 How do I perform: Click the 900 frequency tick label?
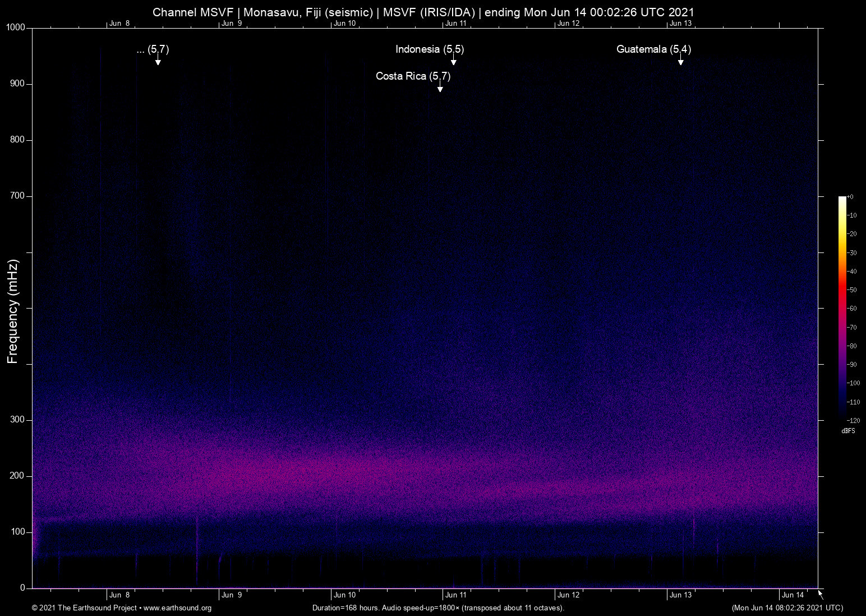pos(18,84)
